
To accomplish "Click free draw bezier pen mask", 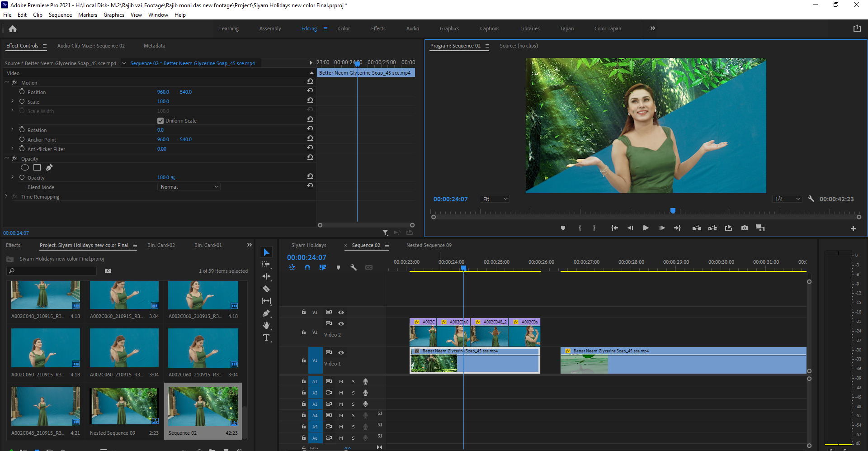I will pos(49,168).
